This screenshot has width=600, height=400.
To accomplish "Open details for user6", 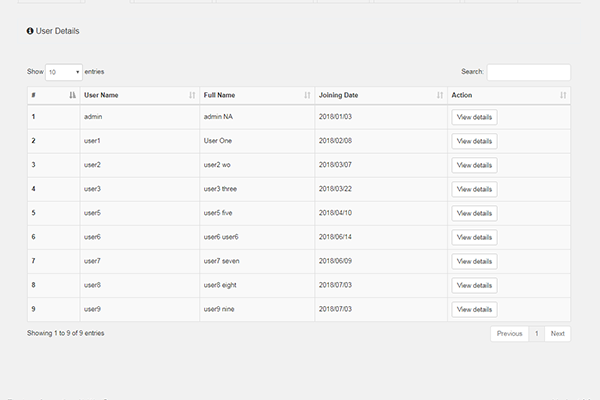I will (x=474, y=237).
